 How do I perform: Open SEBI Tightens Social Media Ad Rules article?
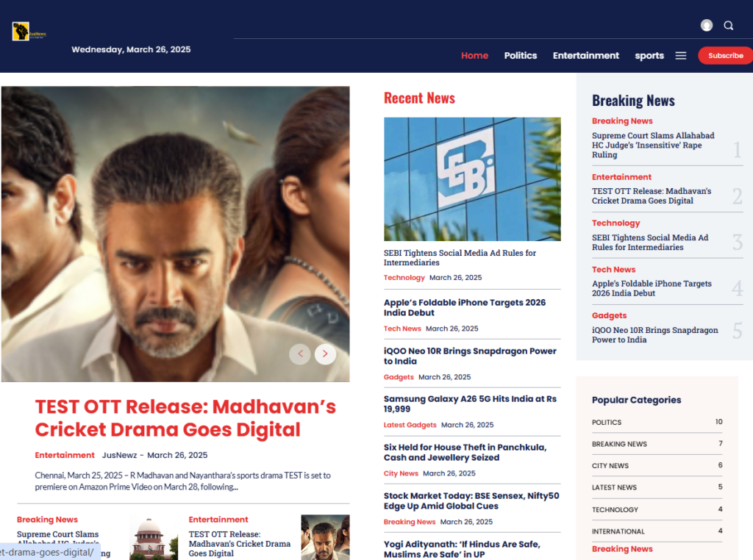click(460, 258)
